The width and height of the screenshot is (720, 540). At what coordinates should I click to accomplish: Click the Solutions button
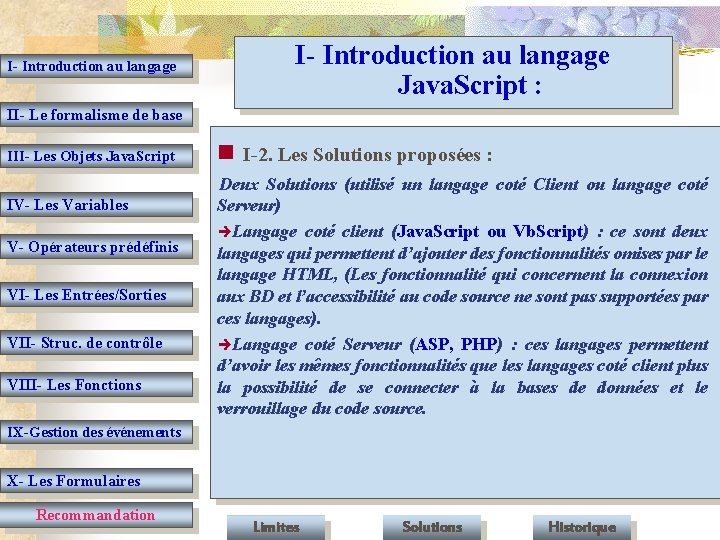(x=432, y=528)
